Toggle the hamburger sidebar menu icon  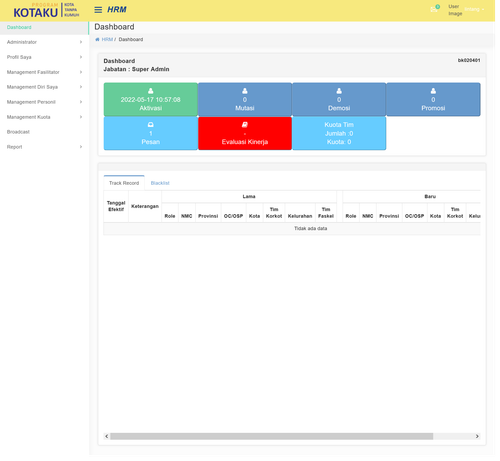point(99,10)
